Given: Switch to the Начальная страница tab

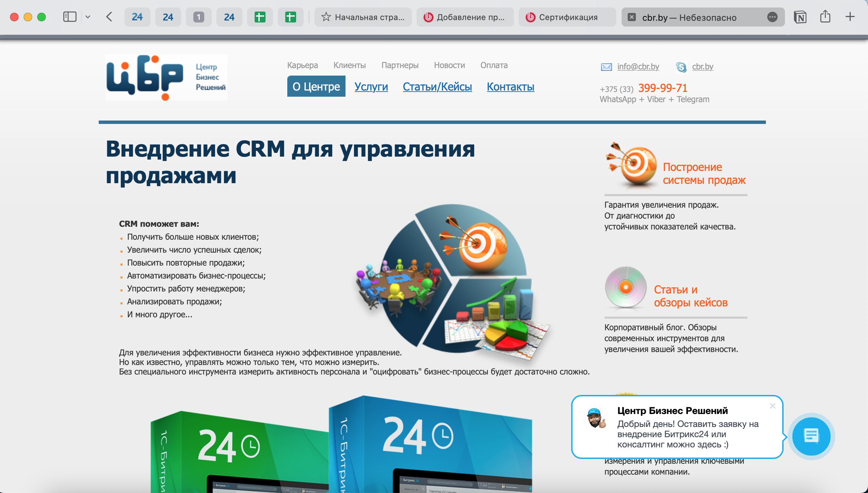Looking at the screenshot, I should click(363, 17).
